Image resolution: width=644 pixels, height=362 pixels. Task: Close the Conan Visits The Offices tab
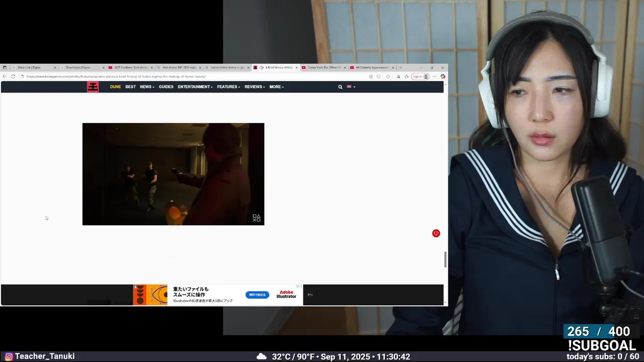pos(345,67)
